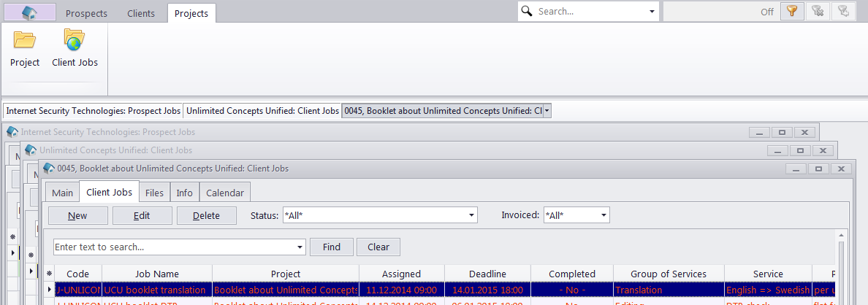Click the asterisk column chooser in jobs grid
Screen dimensions: 868x305
[49, 274]
